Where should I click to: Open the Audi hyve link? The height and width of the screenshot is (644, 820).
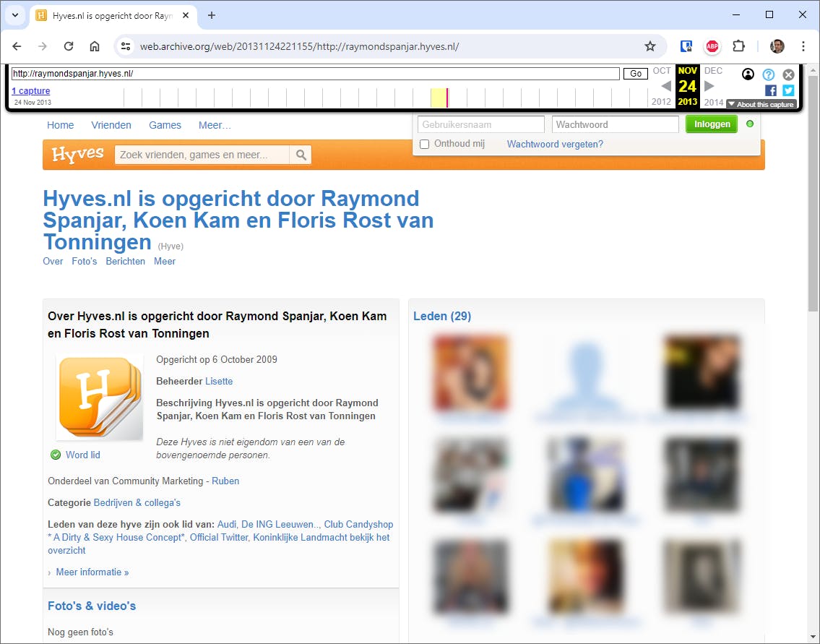pyautogui.click(x=226, y=524)
